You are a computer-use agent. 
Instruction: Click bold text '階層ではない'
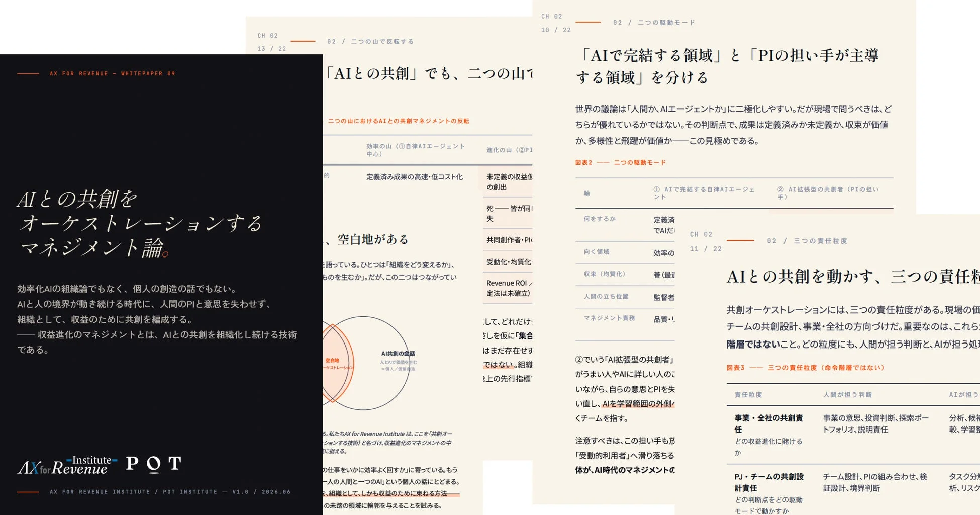pos(753,345)
